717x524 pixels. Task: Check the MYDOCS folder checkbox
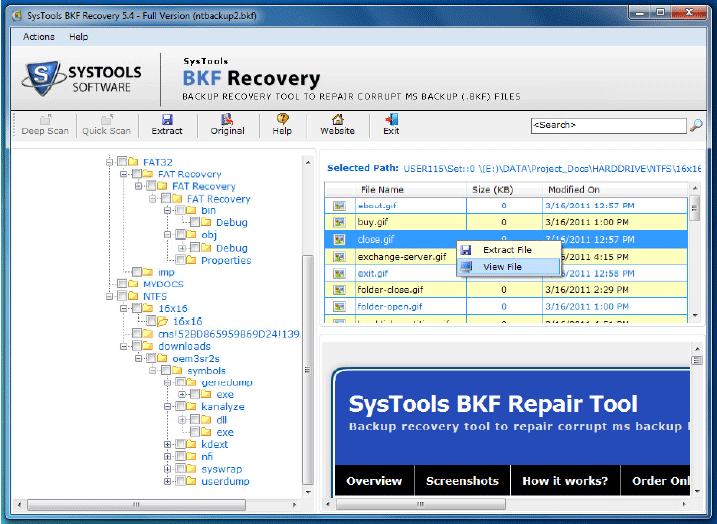point(122,283)
